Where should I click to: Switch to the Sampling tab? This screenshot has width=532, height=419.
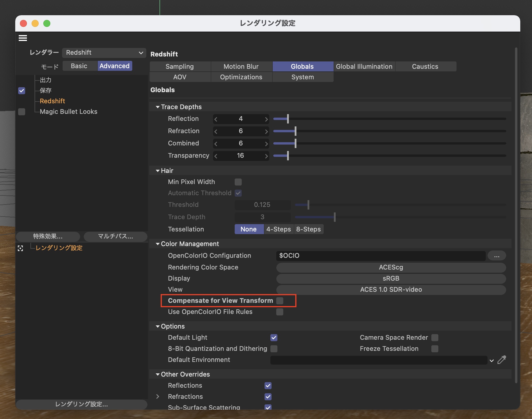[x=180, y=67]
